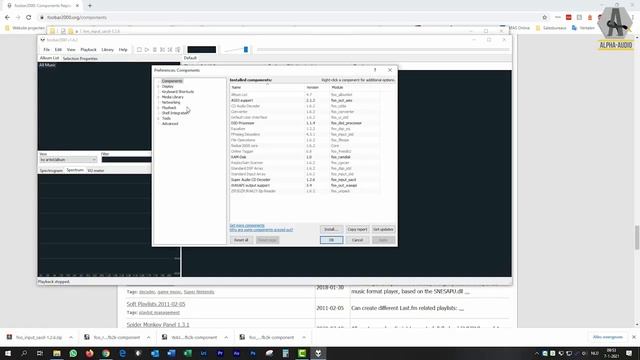Select Shell Integration in preferences tree
Screen dimensions: 640x360
coord(175,113)
